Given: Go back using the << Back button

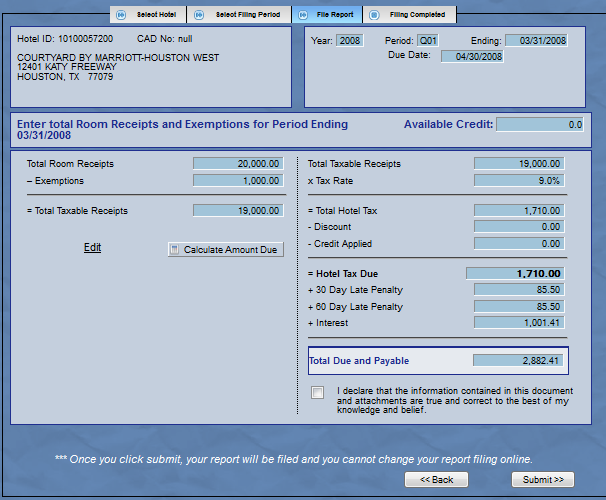Looking at the screenshot, I should point(436,480).
